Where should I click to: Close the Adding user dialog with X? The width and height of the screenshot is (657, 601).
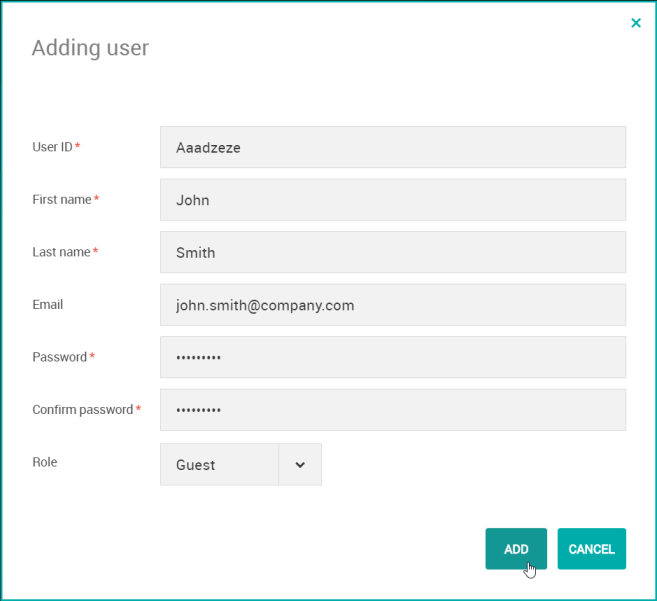click(636, 23)
